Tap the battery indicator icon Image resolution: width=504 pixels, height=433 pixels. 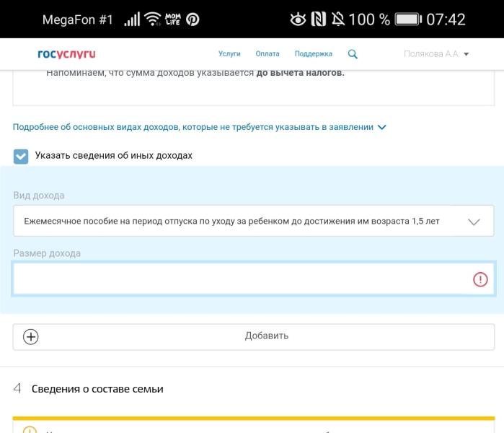(x=407, y=19)
